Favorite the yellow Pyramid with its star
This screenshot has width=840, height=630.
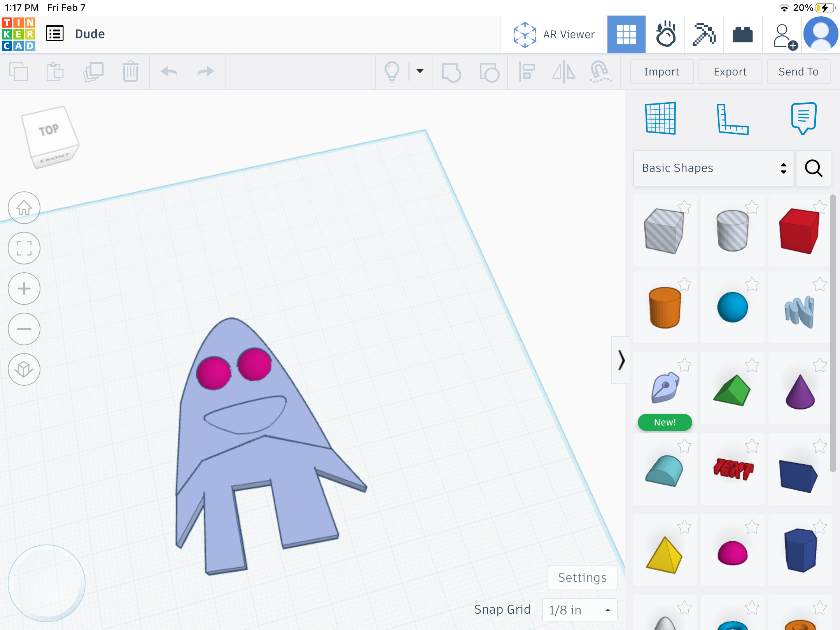684,527
